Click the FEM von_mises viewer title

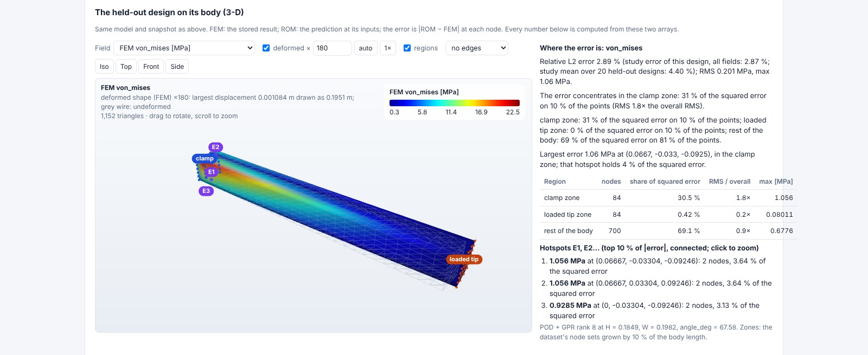tap(125, 88)
